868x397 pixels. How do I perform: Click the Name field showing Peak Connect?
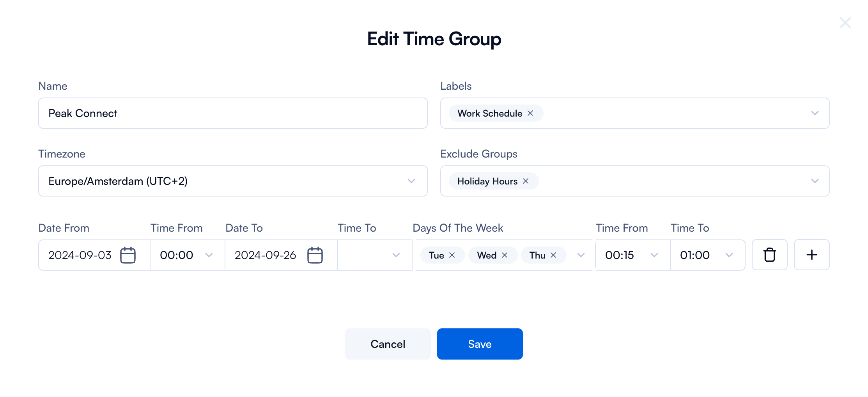233,113
